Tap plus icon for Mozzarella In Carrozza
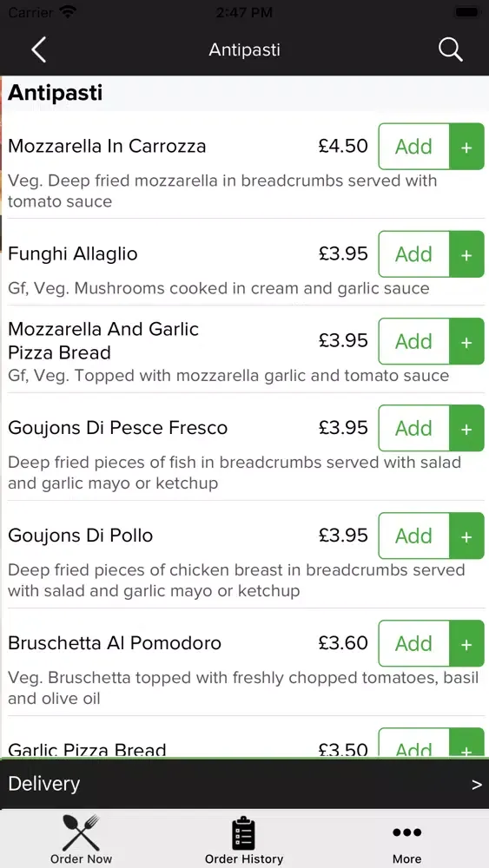 pyautogui.click(x=466, y=147)
